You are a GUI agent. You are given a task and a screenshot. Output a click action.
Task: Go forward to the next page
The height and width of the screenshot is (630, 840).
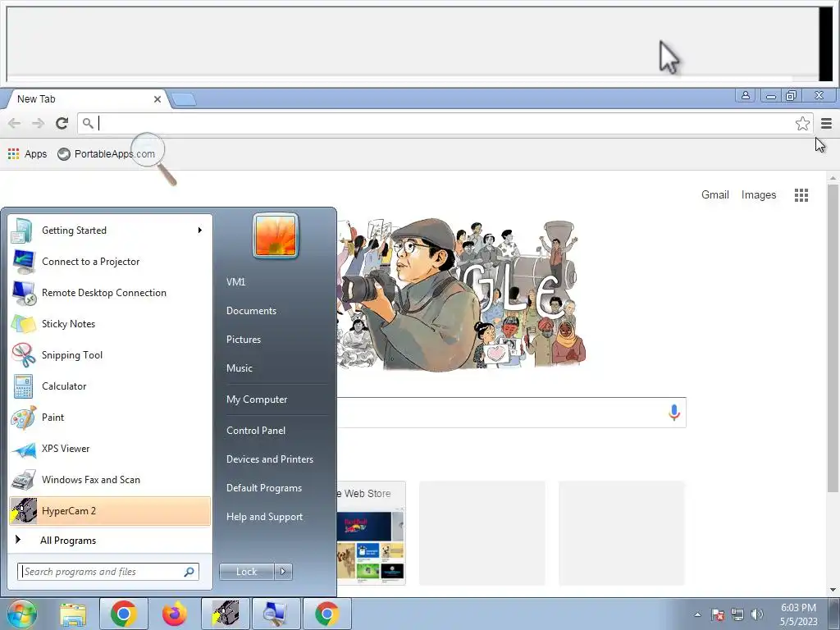pos(38,124)
